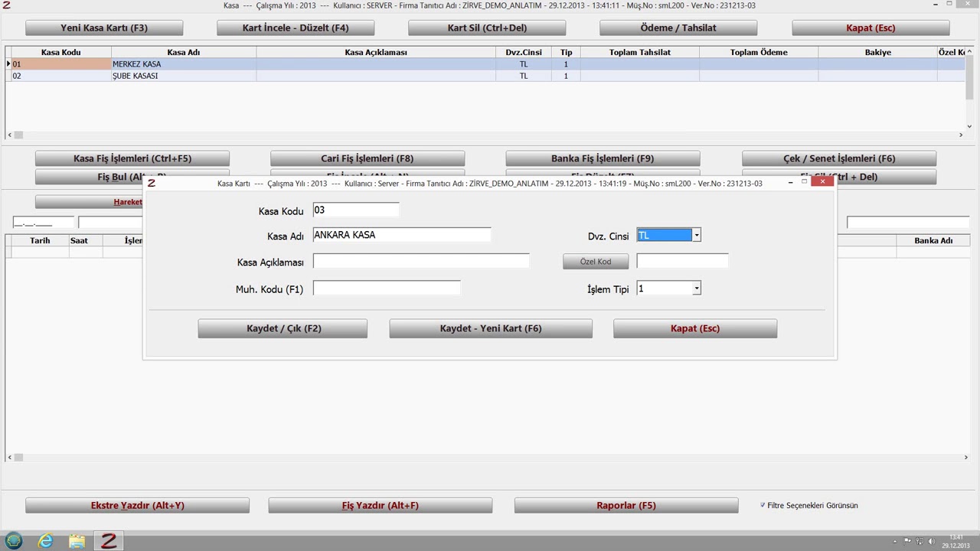
Task: Open Ödeme / Tahsilat button
Action: pos(678,28)
